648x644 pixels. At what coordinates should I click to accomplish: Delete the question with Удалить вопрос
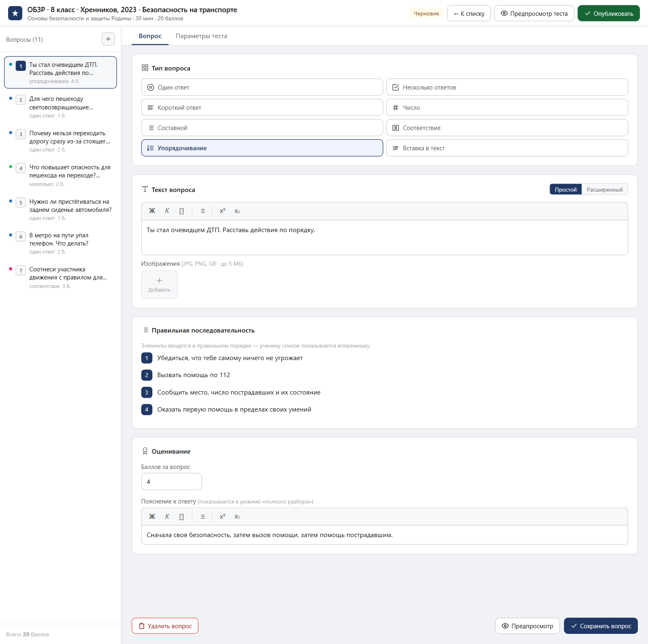click(x=165, y=626)
